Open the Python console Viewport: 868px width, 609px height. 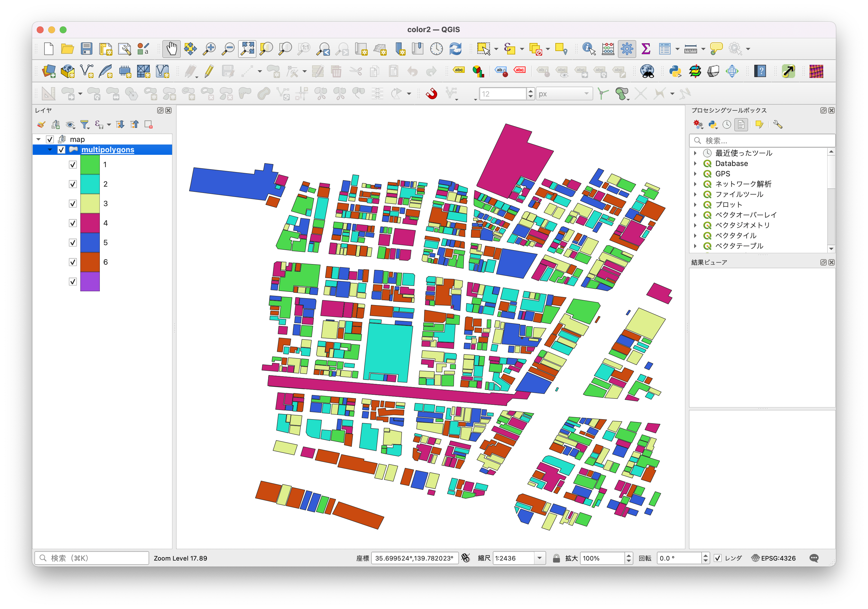(x=676, y=71)
